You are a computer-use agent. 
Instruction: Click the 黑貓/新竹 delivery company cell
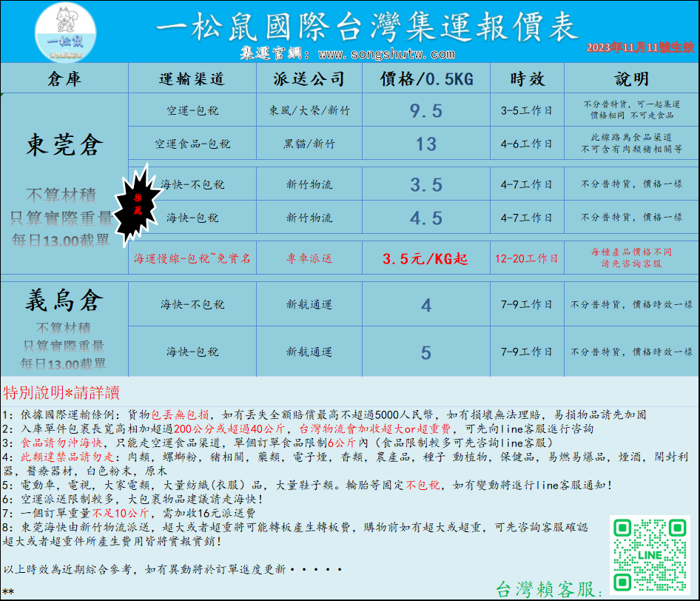pyautogui.click(x=309, y=144)
